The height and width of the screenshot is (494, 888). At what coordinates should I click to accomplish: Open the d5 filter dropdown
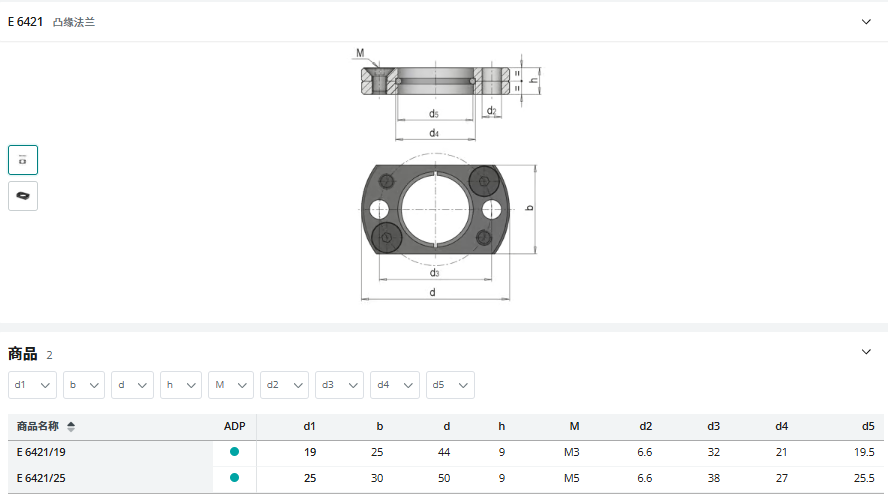[x=450, y=385]
